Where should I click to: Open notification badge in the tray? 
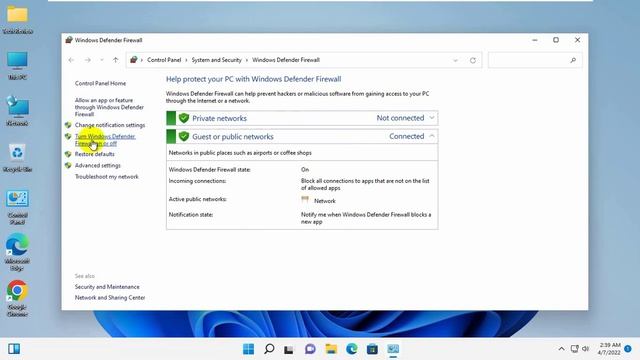point(628,349)
